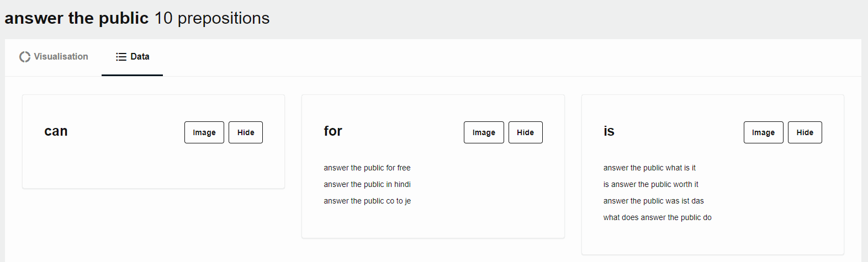
Task: Switch to the Visualisation tab
Action: [x=54, y=57]
